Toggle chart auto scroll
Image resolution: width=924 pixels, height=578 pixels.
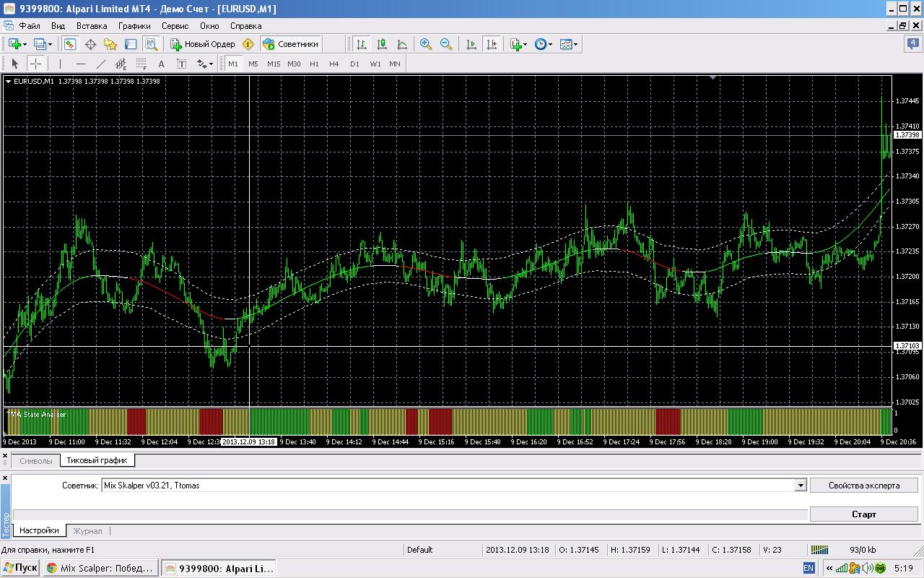click(x=471, y=44)
